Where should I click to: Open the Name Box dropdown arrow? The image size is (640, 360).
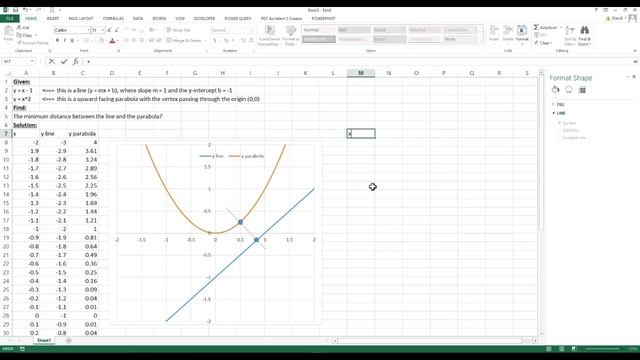coord(32,62)
